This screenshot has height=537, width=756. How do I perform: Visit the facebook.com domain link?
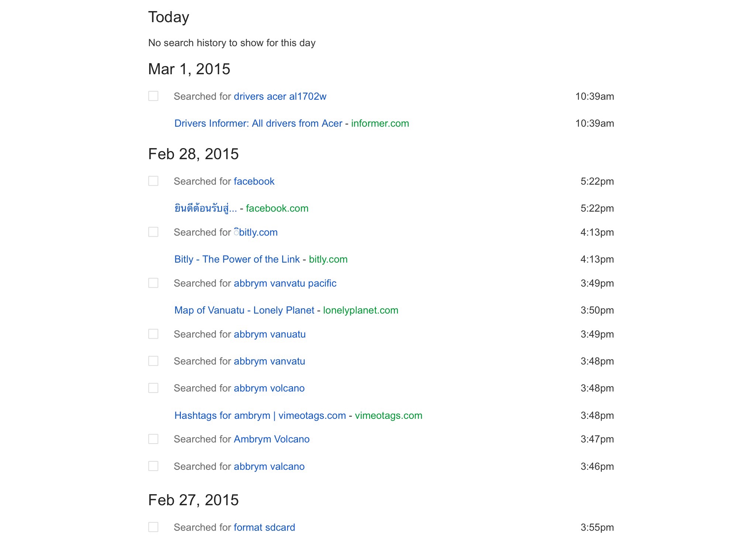[x=277, y=208]
